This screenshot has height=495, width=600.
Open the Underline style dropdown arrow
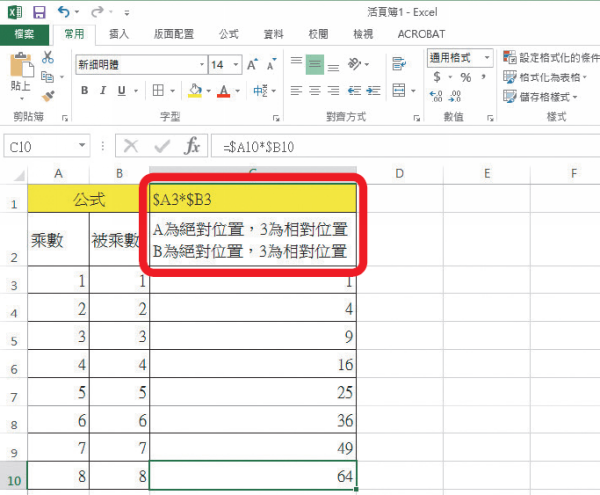point(136,91)
